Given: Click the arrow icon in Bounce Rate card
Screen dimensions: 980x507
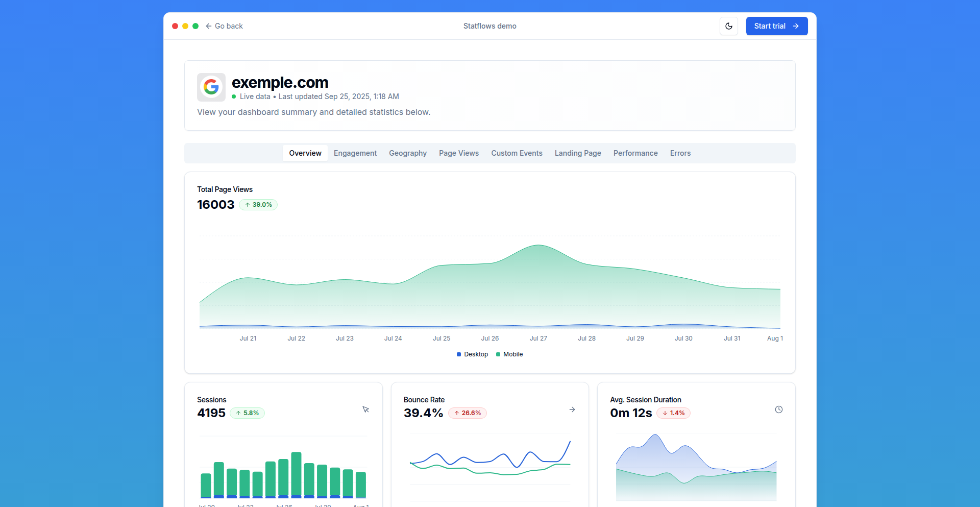Looking at the screenshot, I should pos(572,409).
